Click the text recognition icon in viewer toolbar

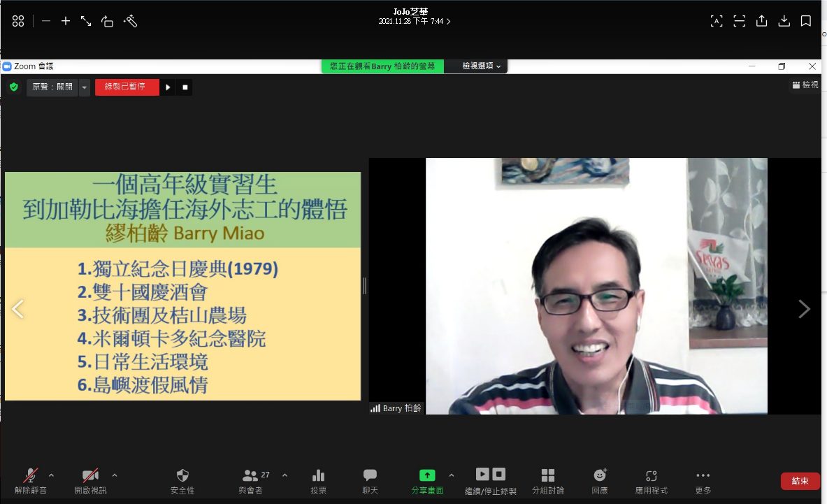pyautogui.click(x=717, y=21)
